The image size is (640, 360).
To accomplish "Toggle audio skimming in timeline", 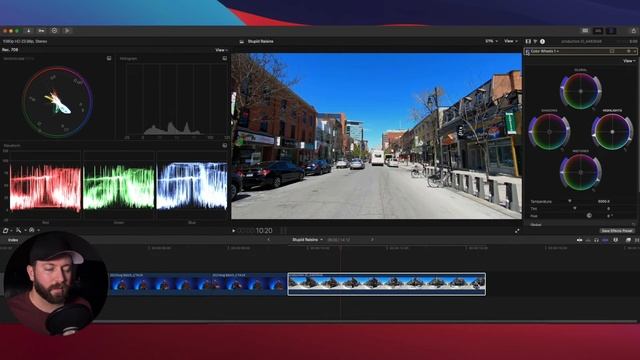I will point(588,240).
